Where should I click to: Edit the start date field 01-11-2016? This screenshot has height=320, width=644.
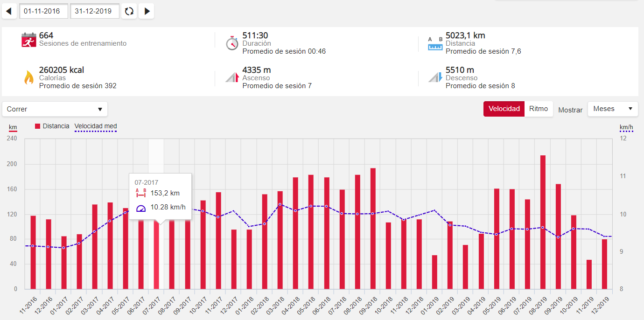point(44,11)
